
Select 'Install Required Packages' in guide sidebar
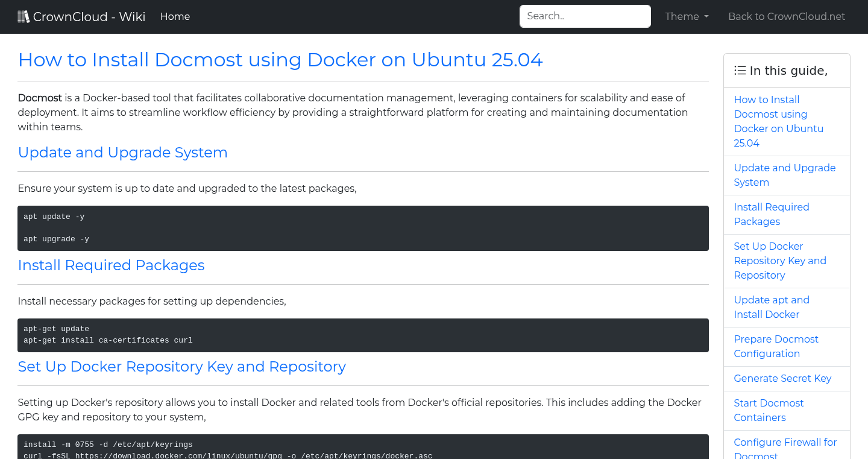click(771, 214)
